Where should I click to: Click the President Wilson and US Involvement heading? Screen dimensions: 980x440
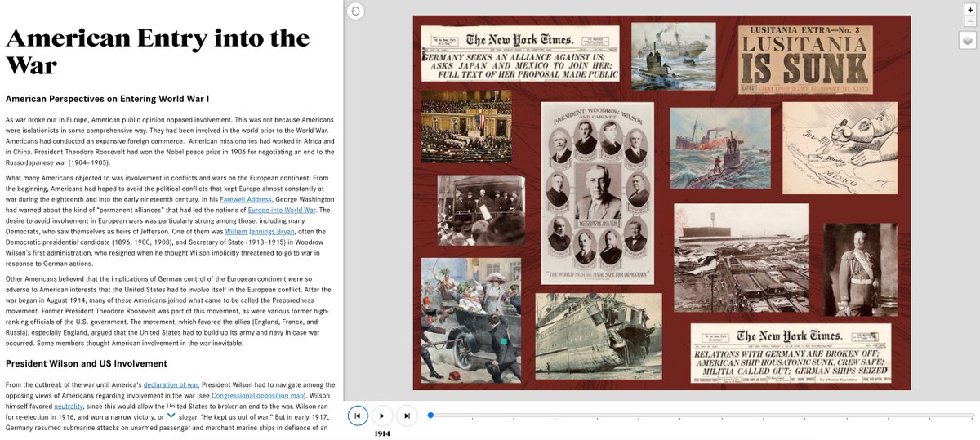pos(87,363)
